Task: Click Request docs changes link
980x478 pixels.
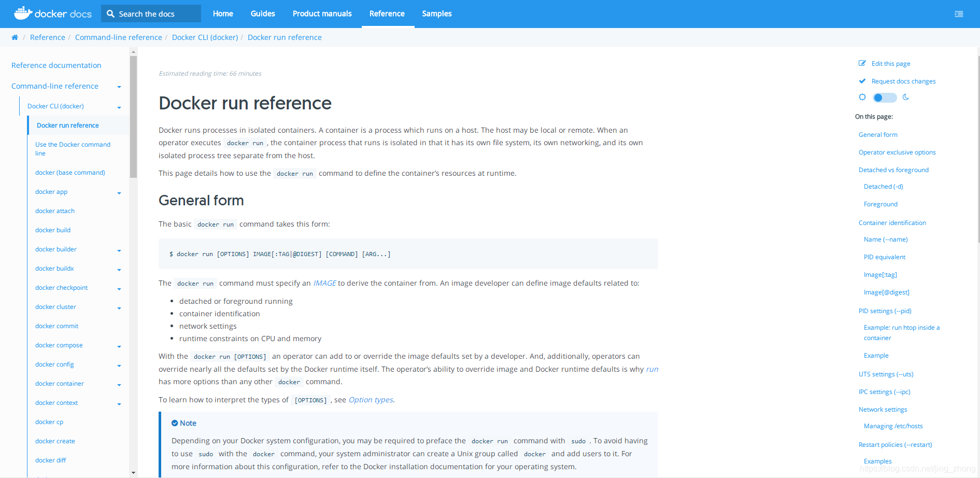Action: [904, 81]
